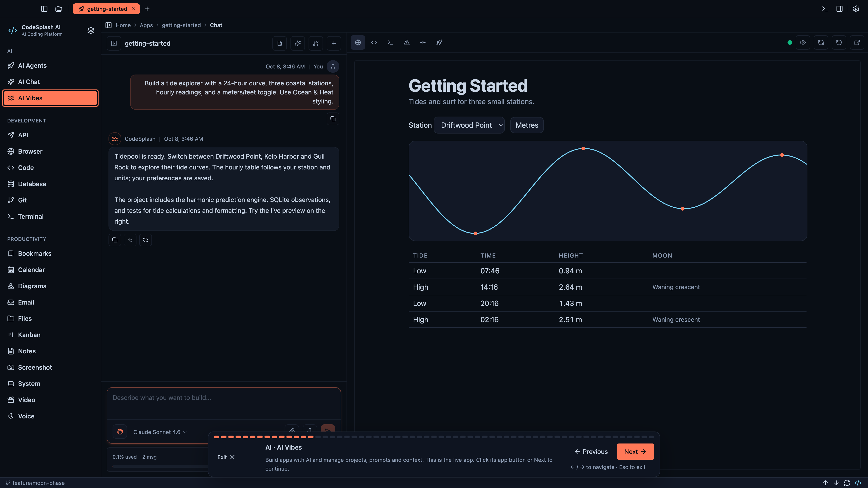This screenshot has width=868, height=488.
Task: Open the settings gear at top right
Action: click(x=856, y=9)
